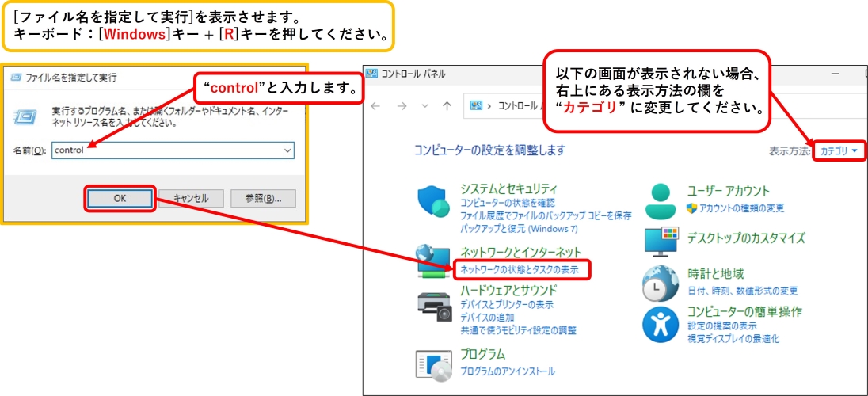The width and height of the screenshot is (868, 396).
Task: Click the back arrow in Control Panel
Action: coord(377,105)
